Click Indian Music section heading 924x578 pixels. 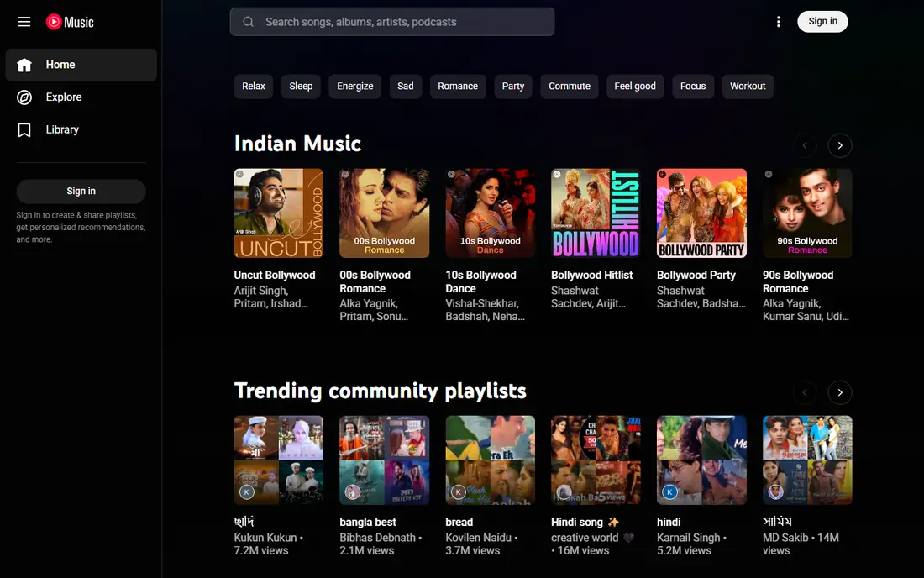297,144
